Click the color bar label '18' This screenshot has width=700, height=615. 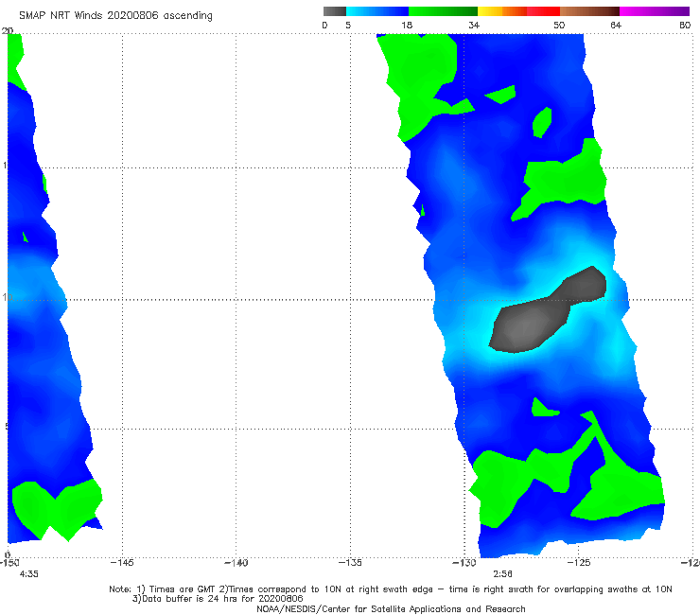(407, 26)
